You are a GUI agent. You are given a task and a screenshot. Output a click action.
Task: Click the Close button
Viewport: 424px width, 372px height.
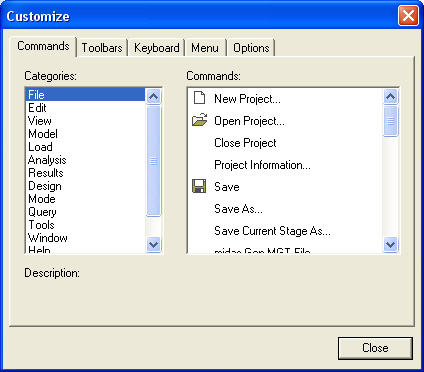(375, 348)
